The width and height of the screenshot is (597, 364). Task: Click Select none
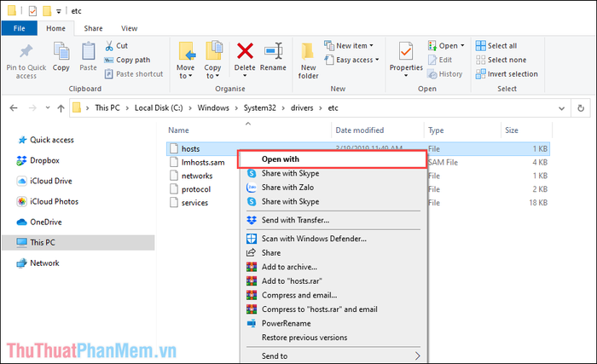coord(501,60)
